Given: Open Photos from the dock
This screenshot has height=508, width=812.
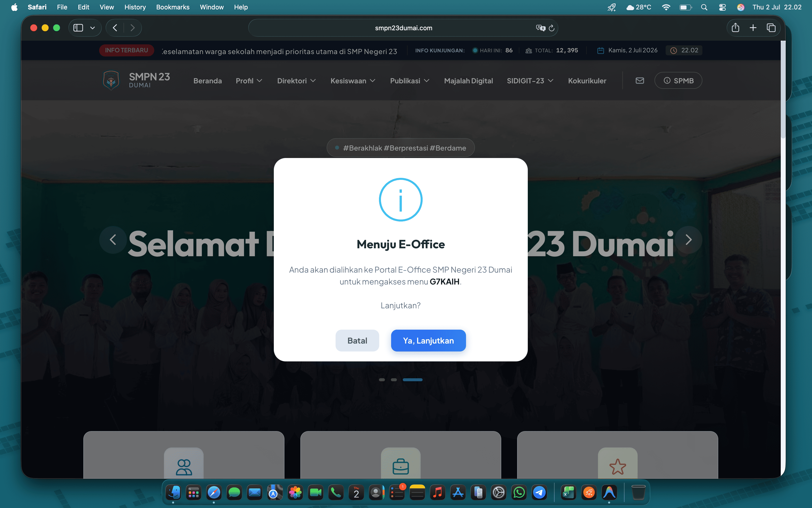Looking at the screenshot, I should (x=295, y=493).
